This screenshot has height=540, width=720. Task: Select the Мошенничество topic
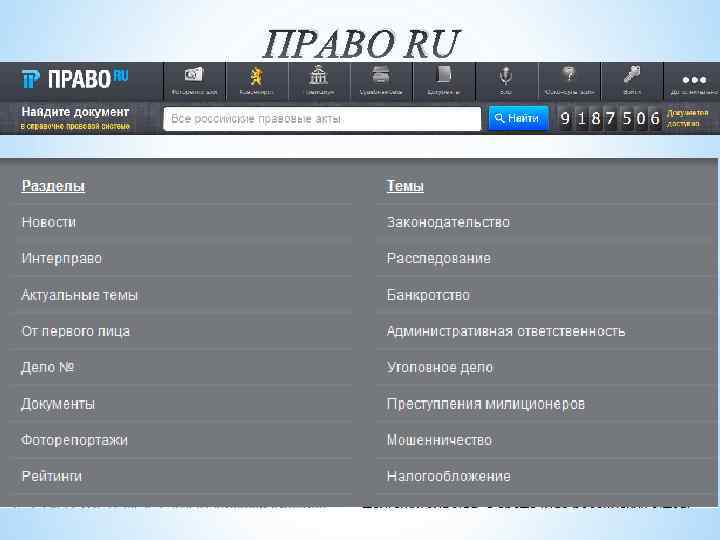439,440
